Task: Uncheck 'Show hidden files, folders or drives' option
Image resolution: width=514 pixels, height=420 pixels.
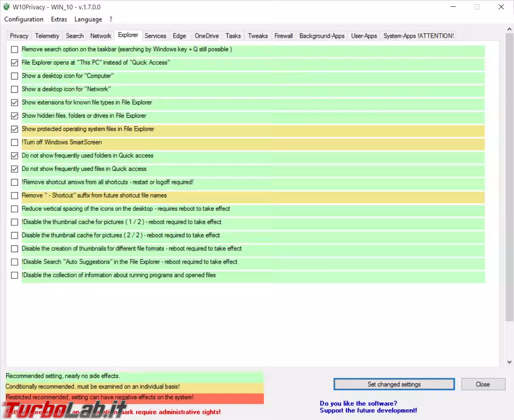Action: pyautogui.click(x=14, y=116)
